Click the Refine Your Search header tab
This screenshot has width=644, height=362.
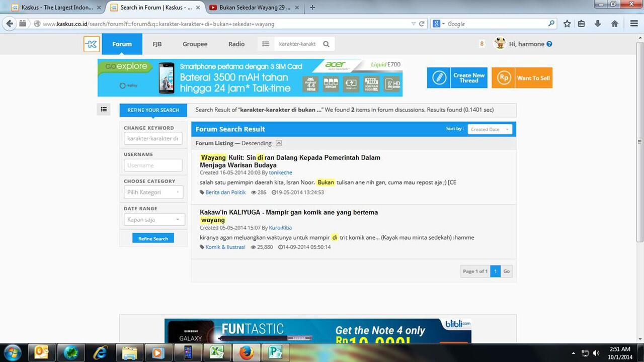click(153, 110)
